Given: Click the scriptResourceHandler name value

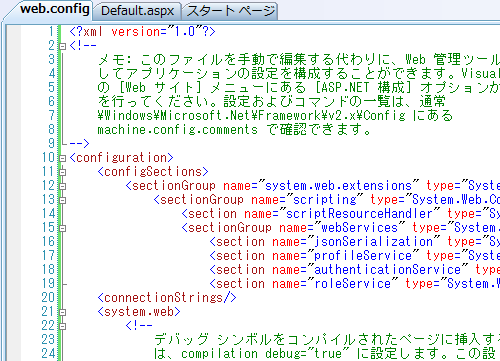Looking at the screenshot, I should pos(359,213).
